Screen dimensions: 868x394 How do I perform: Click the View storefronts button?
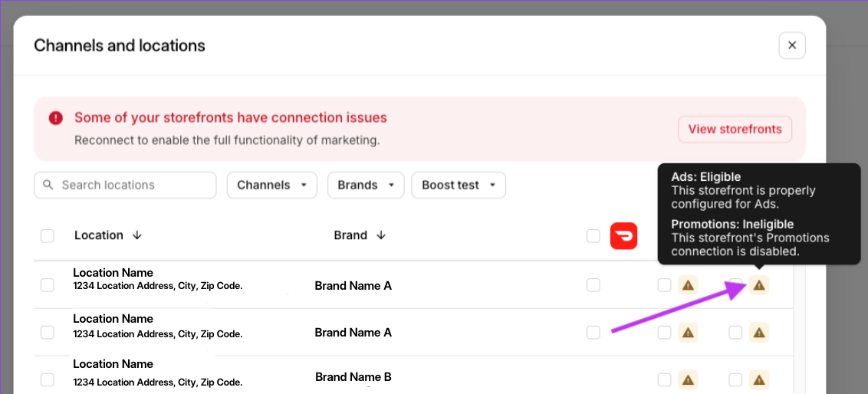(x=734, y=129)
